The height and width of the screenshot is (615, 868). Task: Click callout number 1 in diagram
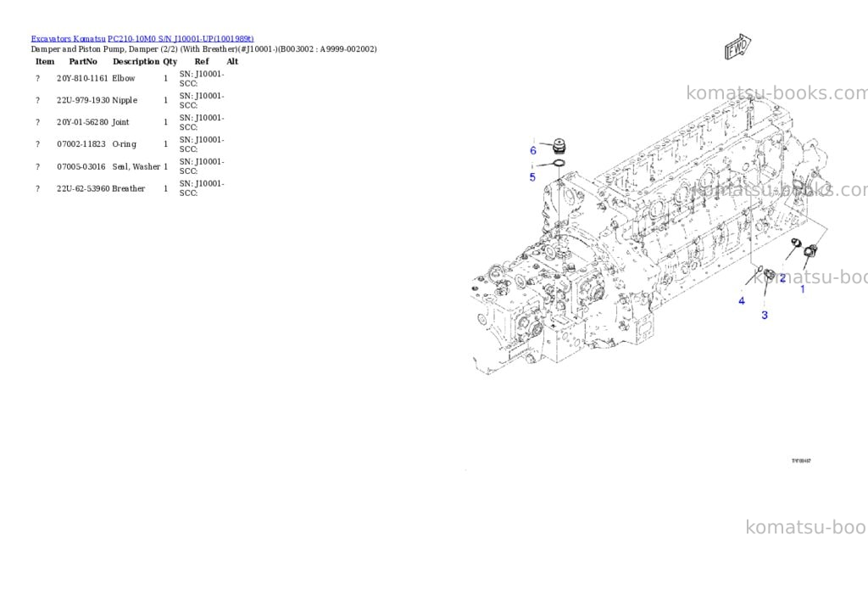(803, 289)
